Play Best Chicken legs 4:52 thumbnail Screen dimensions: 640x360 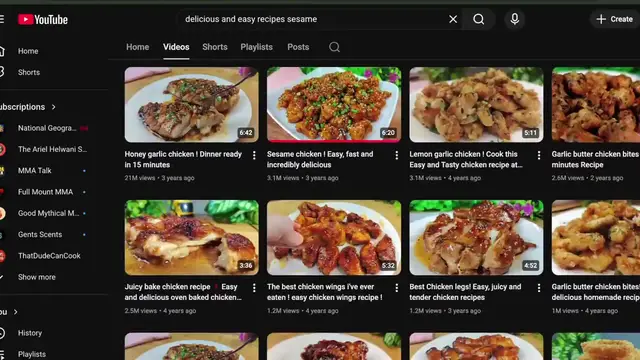[x=476, y=238]
